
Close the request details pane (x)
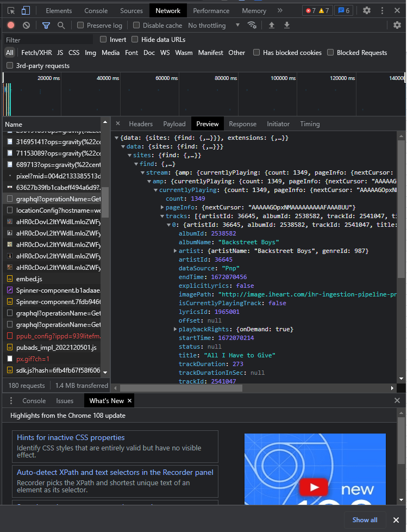pos(117,123)
